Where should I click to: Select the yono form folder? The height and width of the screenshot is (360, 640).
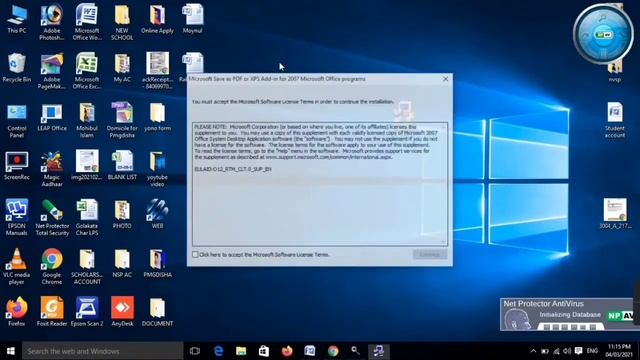(x=157, y=117)
